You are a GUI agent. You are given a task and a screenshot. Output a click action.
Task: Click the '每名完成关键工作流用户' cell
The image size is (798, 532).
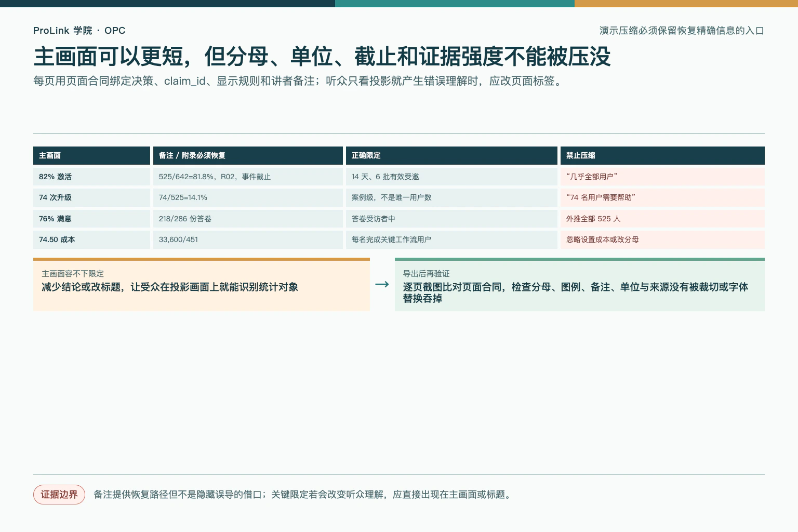click(451, 240)
